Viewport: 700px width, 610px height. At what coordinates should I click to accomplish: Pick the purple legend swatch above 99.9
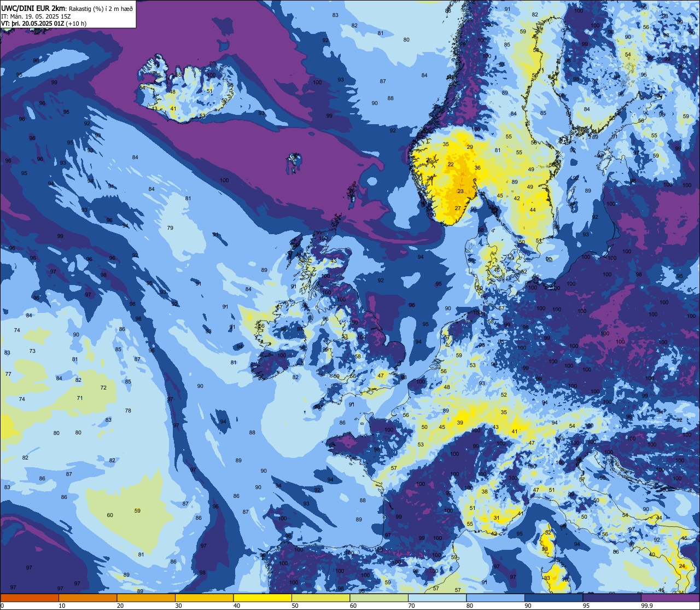point(670,597)
